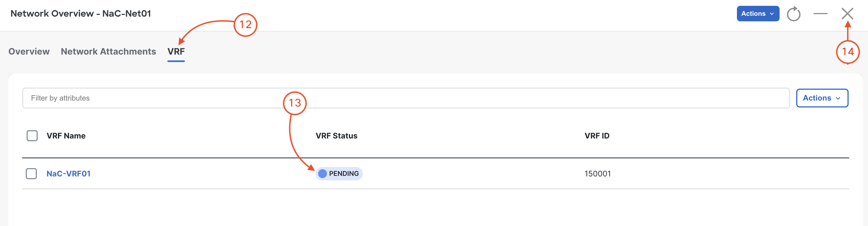The image size is (868, 226).
Task: Switch to the Network Attachments tab
Action: tap(108, 51)
